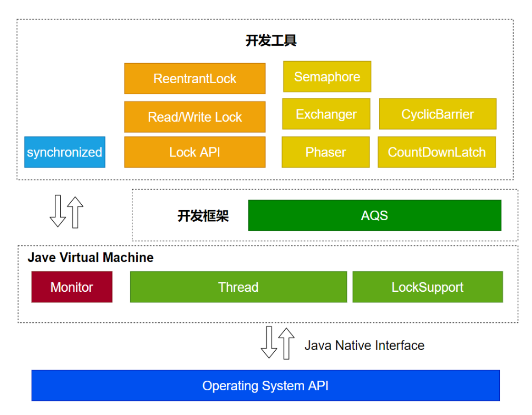
Task: Click the Java Native Interface label
Action: [x=364, y=345]
